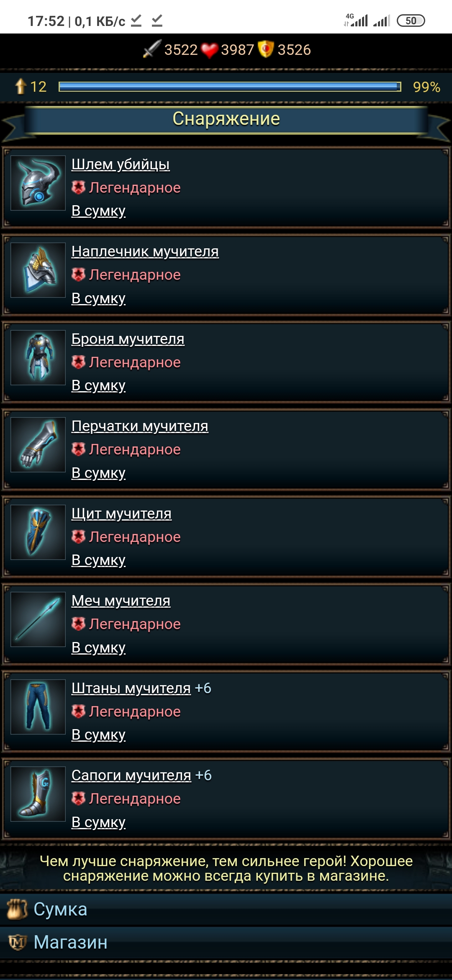Viewport: 452px width, 980px height.
Task: Tap the Перчатки мучителя gauntlet icon
Action: click(x=38, y=445)
